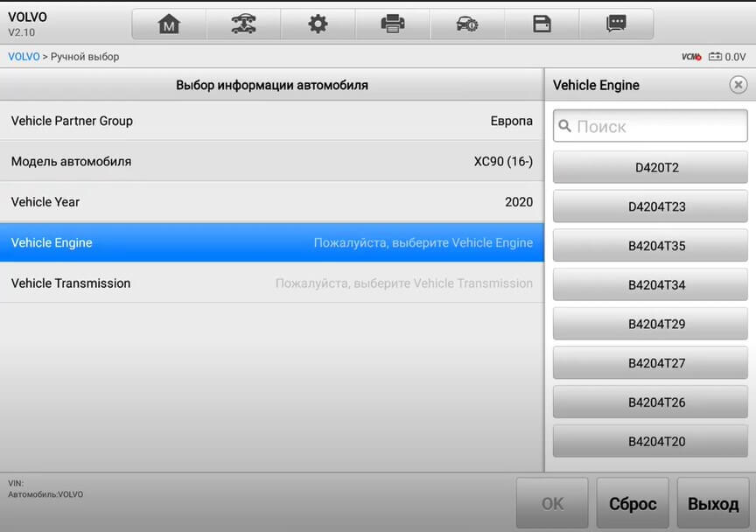This screenshot has height=532, width=756.
Task: Click the Автомобиль:VOLVO status text
Action: [x=45, y=494]
